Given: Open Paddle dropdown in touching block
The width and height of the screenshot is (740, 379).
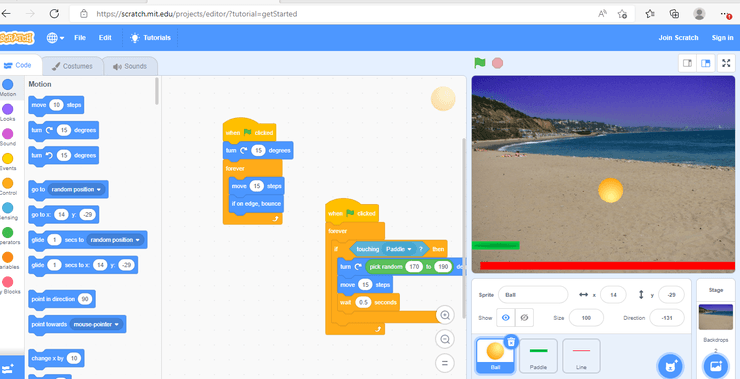Looking at the screenshot, I should coord(399,249).
